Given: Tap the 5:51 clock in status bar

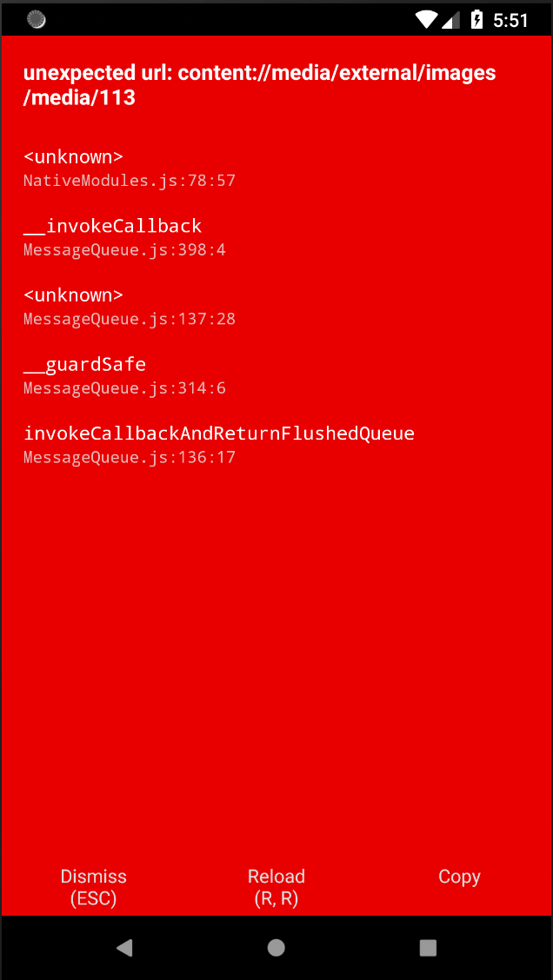Looking at the screenshot, I should (514, 18).
